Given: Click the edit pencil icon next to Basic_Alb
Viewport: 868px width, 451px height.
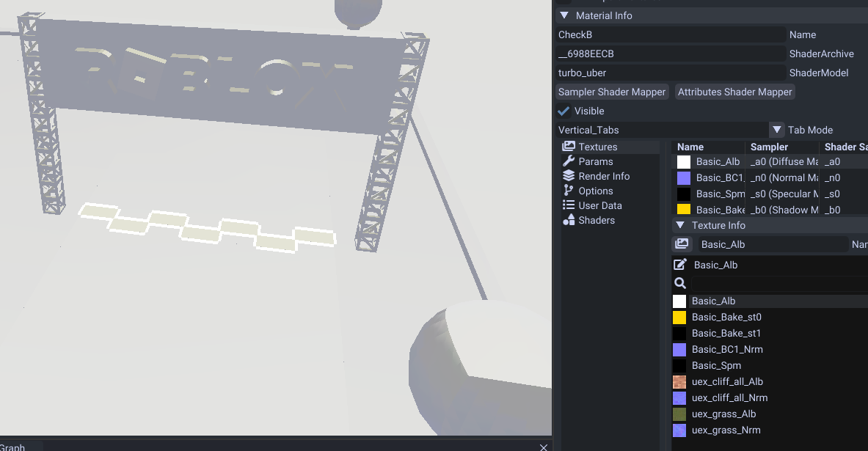Looking at the screenshot, I should (679, 265).
